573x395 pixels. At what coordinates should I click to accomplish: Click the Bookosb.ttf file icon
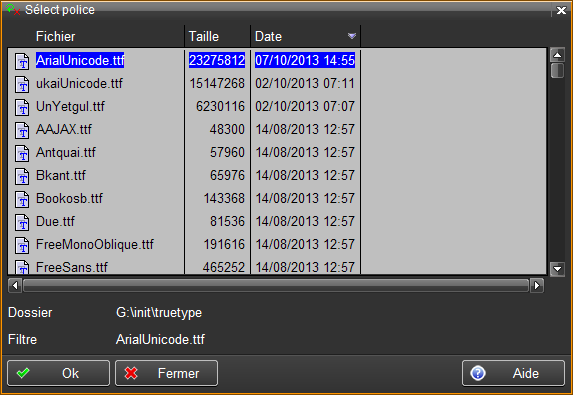[22, 199]
